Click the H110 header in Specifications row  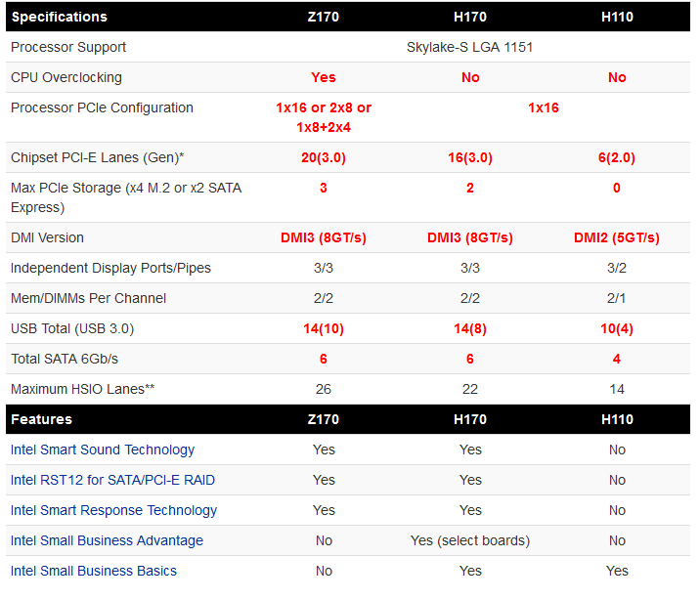point(617,17)
